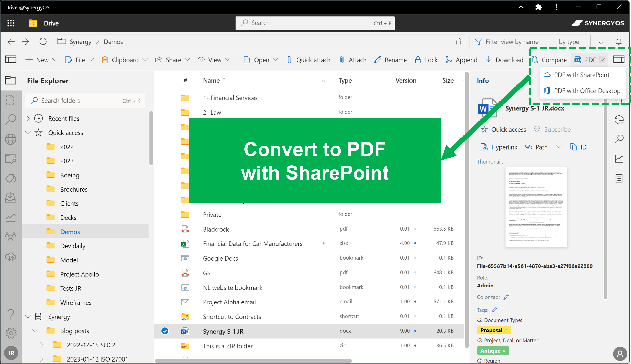Open the settings gear in sidebar
This screenshot has height=364, width=631.
click(11, 333)
